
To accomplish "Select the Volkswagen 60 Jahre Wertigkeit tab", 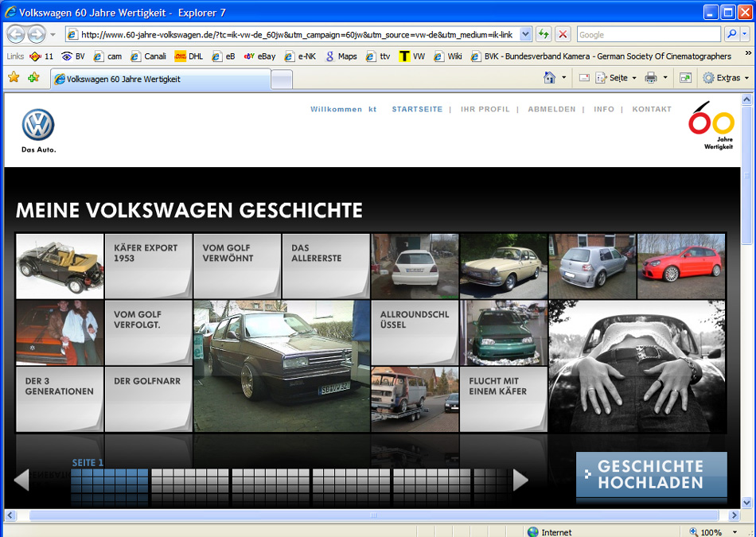I will pyautogui.click(x=161, y=79).
